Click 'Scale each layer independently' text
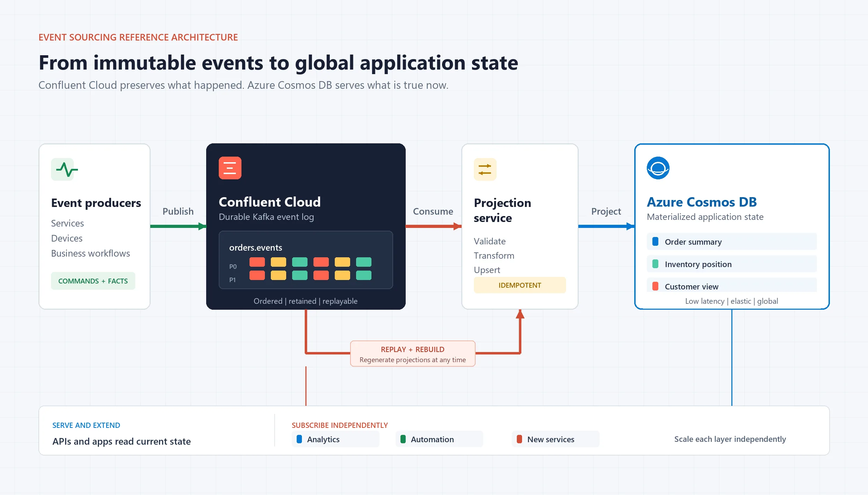Image resolution: width=868 pixels, height=495 pixels. (730, 439)
